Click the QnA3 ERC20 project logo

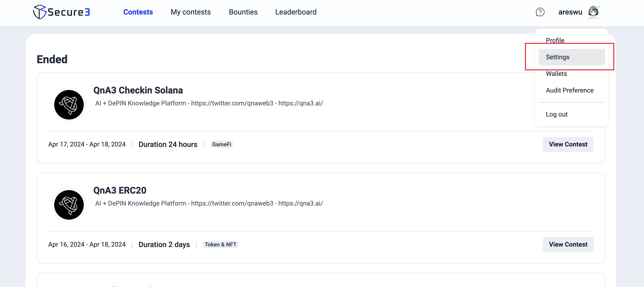point(69,204)
